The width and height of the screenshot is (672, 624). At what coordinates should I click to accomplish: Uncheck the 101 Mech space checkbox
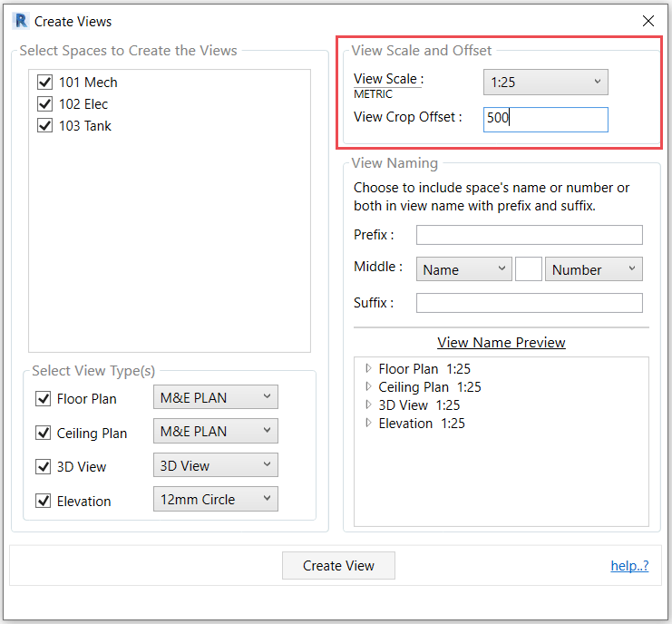[45, 83]
